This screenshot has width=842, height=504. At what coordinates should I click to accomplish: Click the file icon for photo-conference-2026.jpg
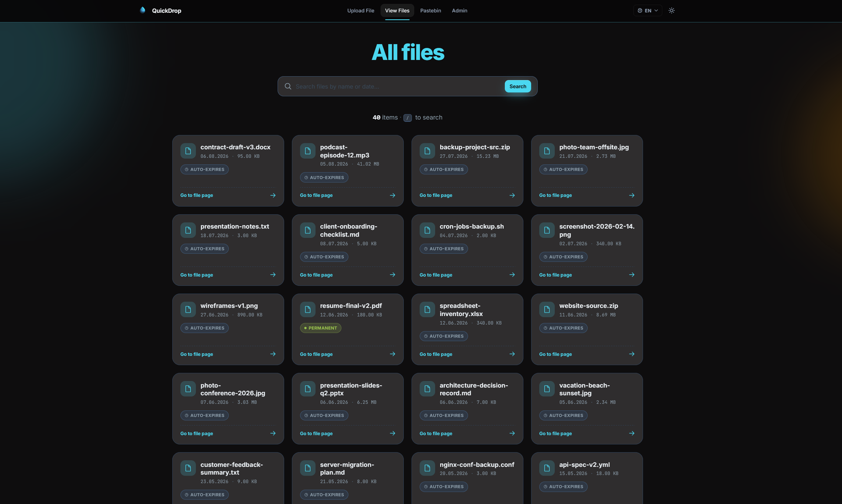click(x=188, y=389)
